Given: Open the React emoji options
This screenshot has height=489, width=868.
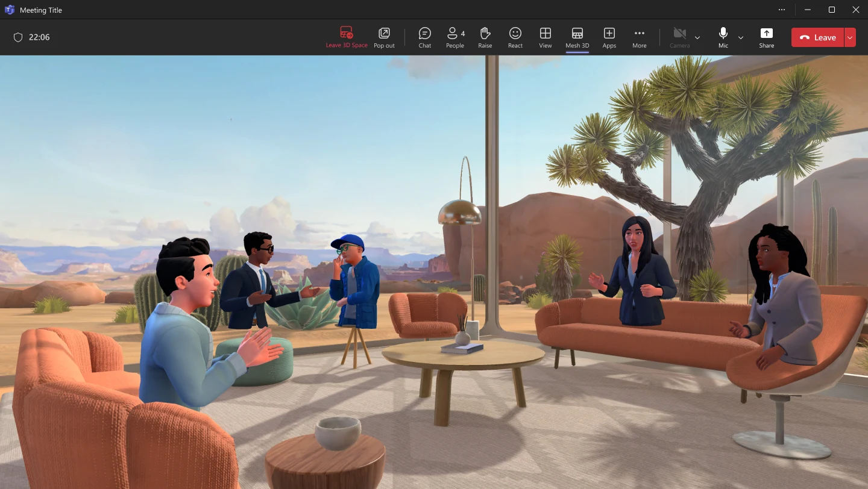Looking at the screenshot, I should click(x=515, y=37).
